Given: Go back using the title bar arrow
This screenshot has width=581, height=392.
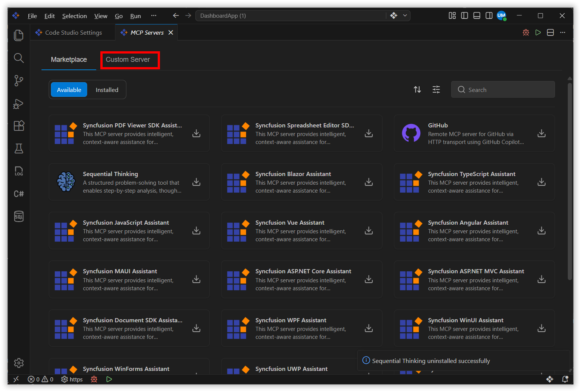Looking at the screenshot, I should (x=176, y=15).
